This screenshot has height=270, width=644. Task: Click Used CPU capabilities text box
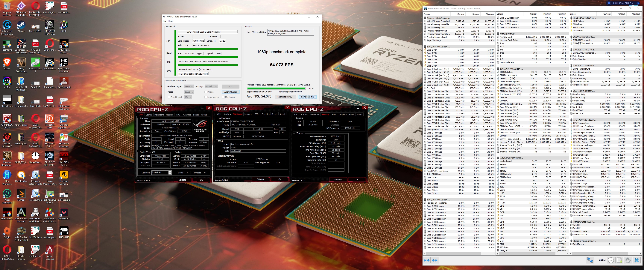(291, 32)
